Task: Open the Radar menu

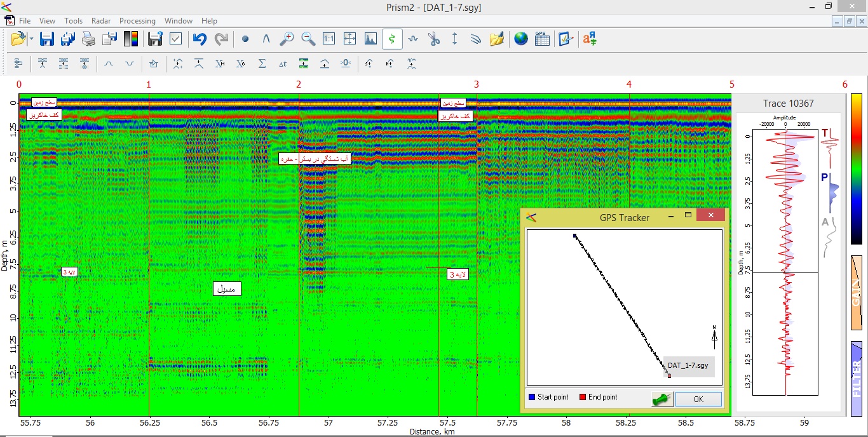Action: [x=101, y=21]
